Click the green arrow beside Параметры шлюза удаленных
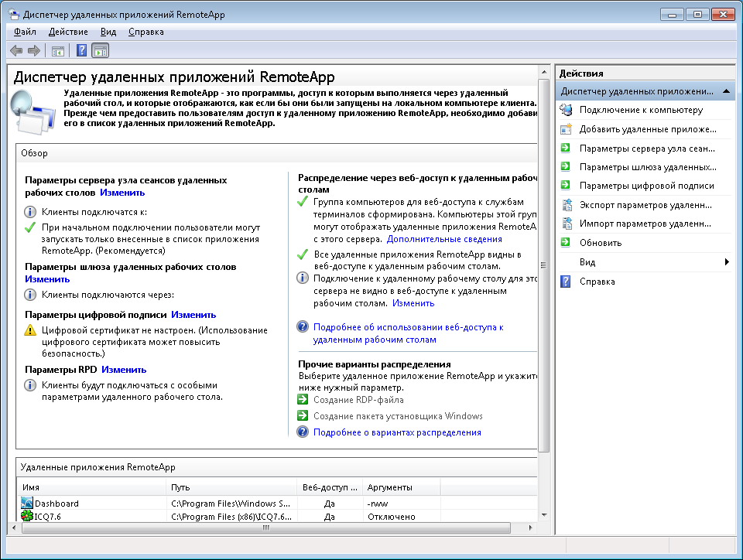The height and width of the screenshot is (560, 743). coord(565,166)
